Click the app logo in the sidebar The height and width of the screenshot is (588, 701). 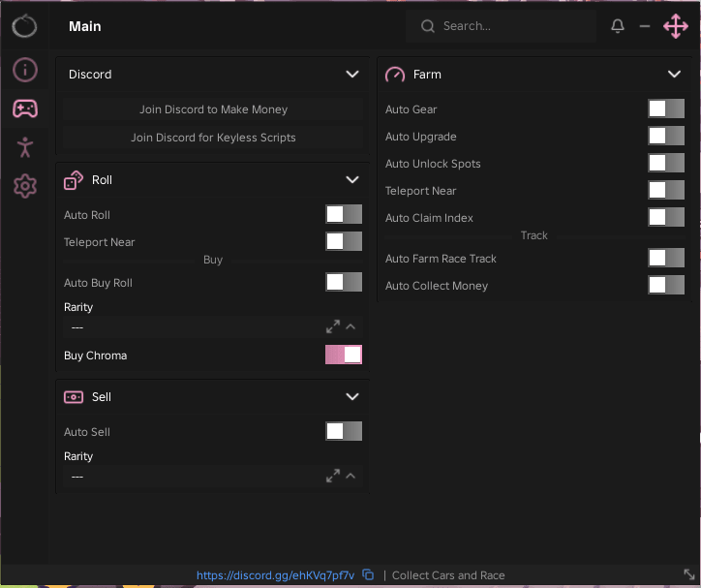click(24, 26)
